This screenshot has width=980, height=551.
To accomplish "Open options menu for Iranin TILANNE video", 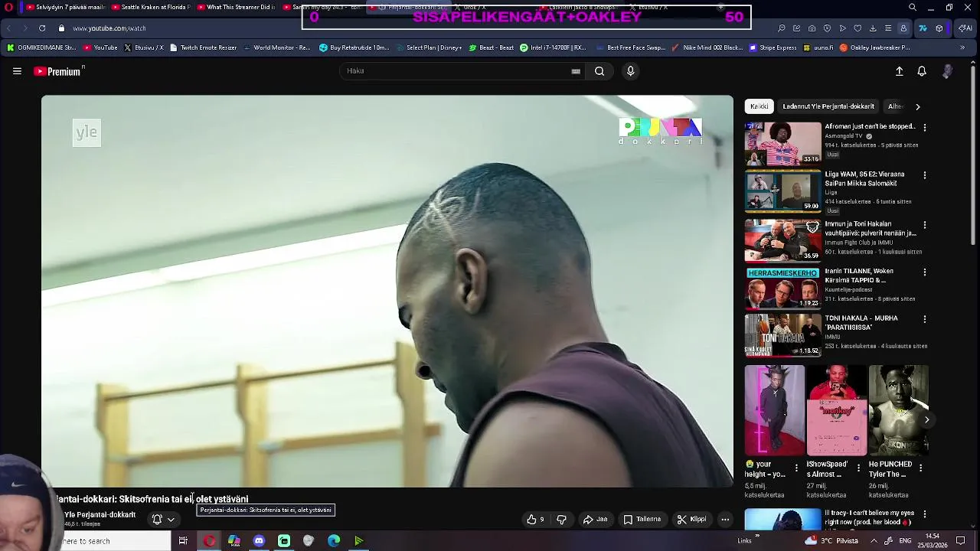I will 924,272.
